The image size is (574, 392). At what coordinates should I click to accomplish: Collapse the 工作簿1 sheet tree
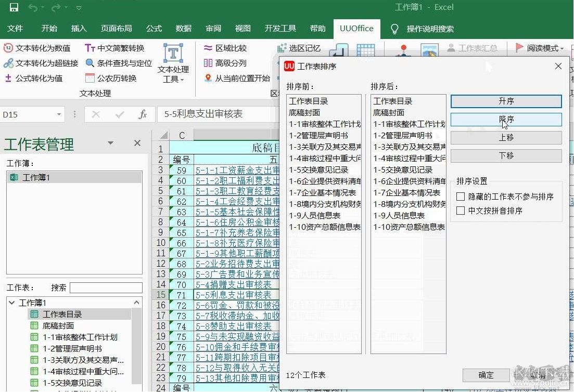pyautogui.click(x=11, y=303)
